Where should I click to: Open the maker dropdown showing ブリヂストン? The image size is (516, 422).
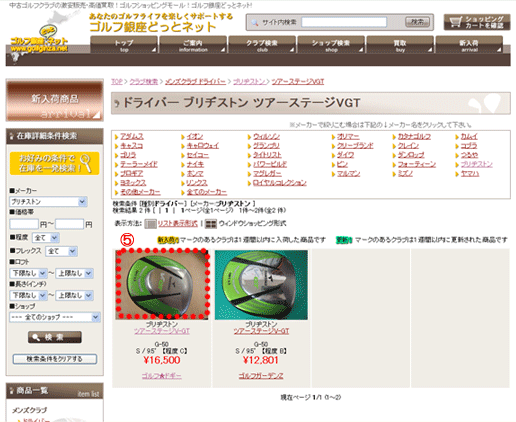[48, 202]
